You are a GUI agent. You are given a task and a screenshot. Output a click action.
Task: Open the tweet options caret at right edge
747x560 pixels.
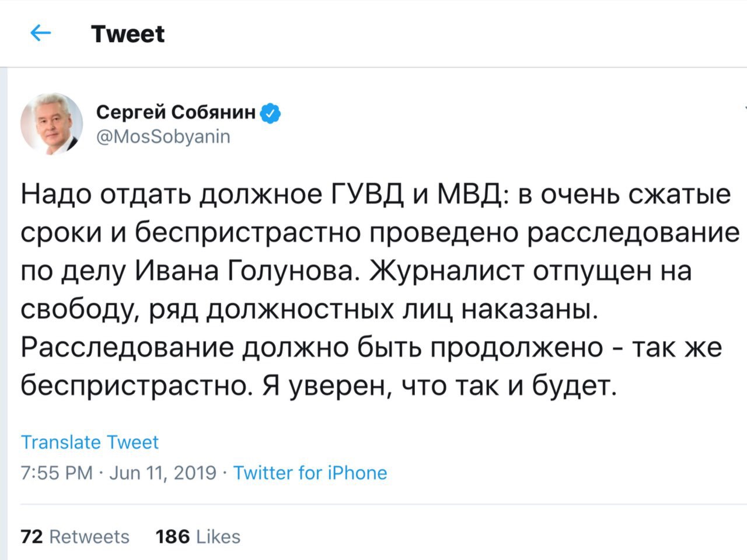pos(745,108)
